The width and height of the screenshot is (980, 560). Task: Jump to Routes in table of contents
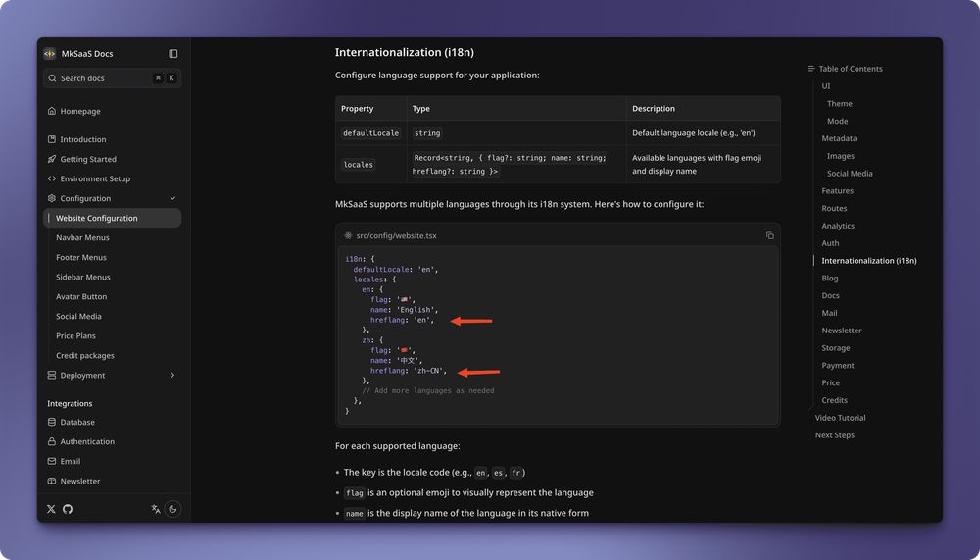834,208
